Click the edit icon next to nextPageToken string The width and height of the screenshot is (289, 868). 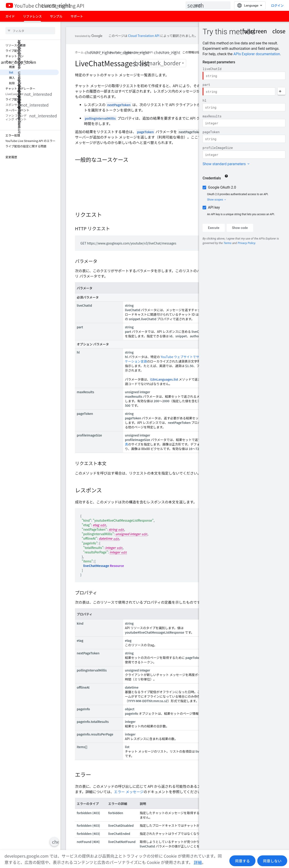121,530
